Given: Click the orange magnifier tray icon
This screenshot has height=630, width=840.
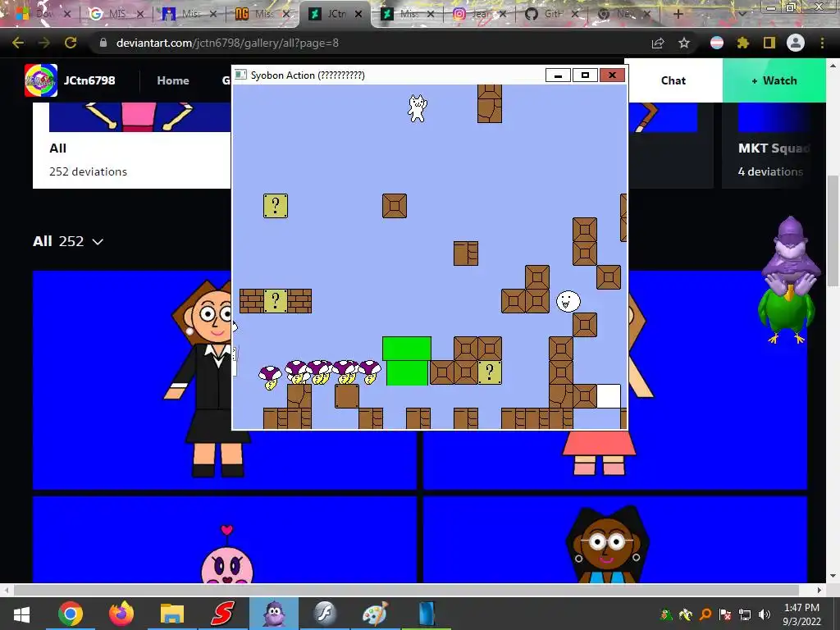Looking at the screenshot, I should 705,614.
